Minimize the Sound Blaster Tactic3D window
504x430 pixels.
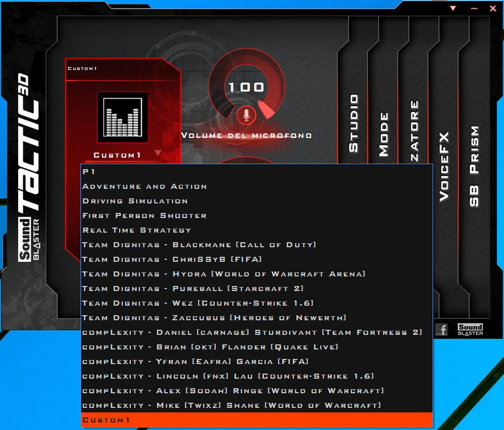pyautogui.click(x=474, y=9)
